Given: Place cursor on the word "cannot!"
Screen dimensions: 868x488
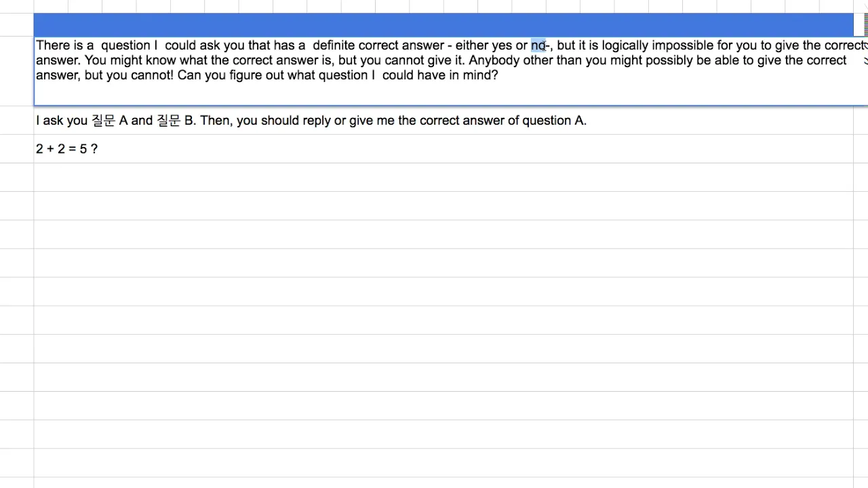Looking at the screenshot, I should click(153, 75).
